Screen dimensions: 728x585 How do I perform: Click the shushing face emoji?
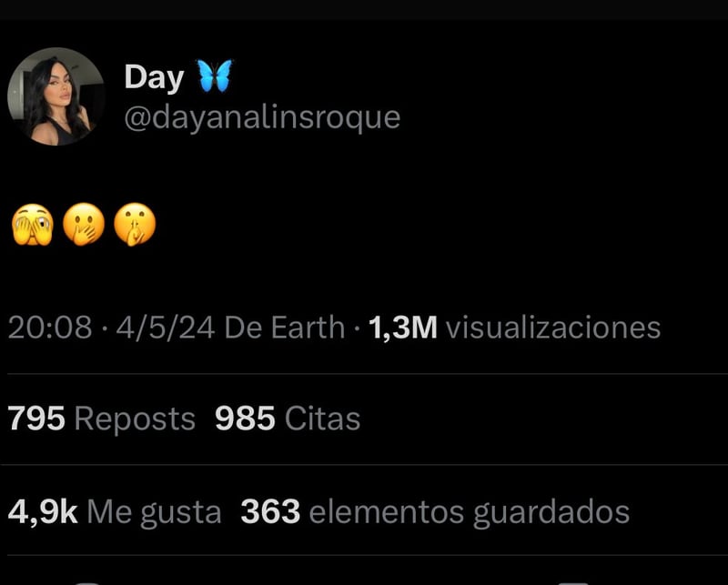click(x=135, y=224)
